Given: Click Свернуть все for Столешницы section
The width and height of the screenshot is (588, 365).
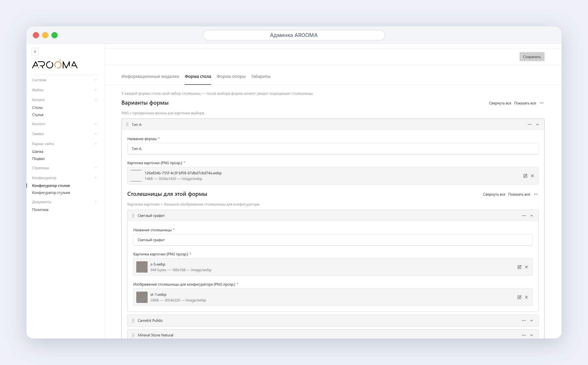Looking at the screenshot, I should coord(494,194).
